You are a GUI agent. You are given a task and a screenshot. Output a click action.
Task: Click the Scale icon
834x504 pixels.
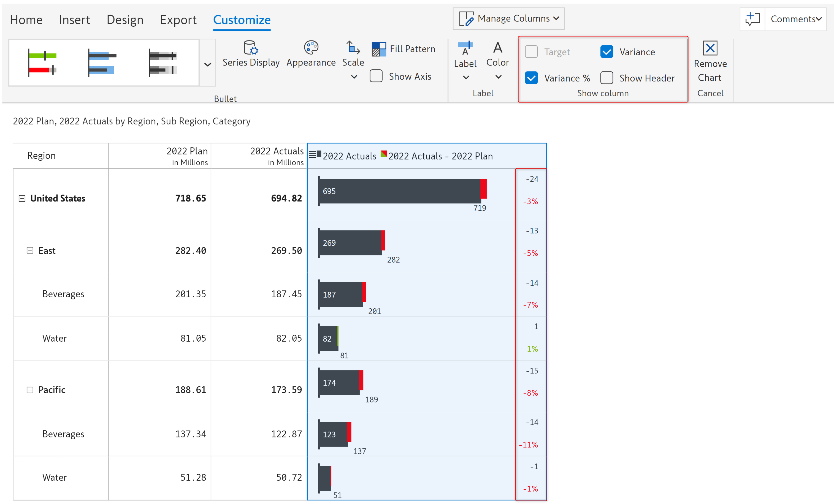pyautogui.click(x=353, y=48)
